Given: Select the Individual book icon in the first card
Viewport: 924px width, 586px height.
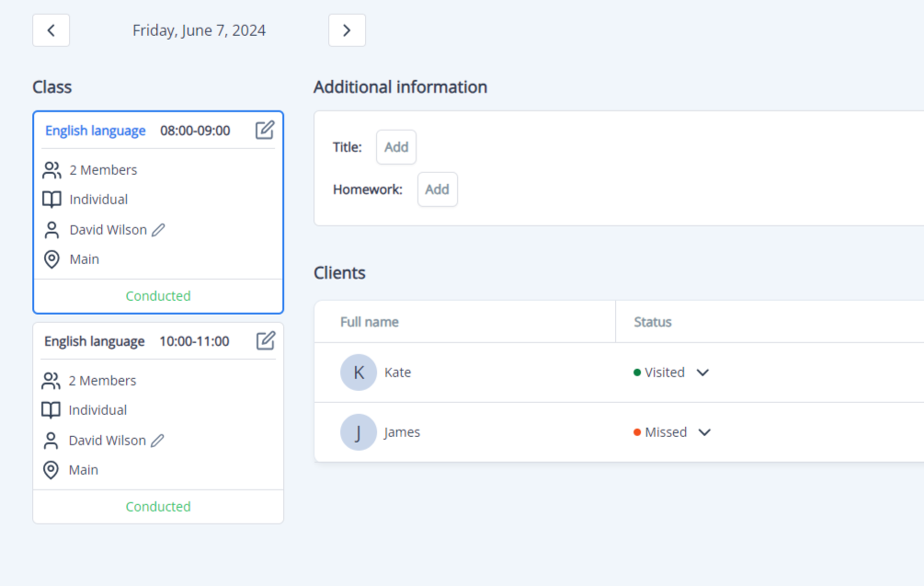Looking at the screenshot, I should pos(51,199).
